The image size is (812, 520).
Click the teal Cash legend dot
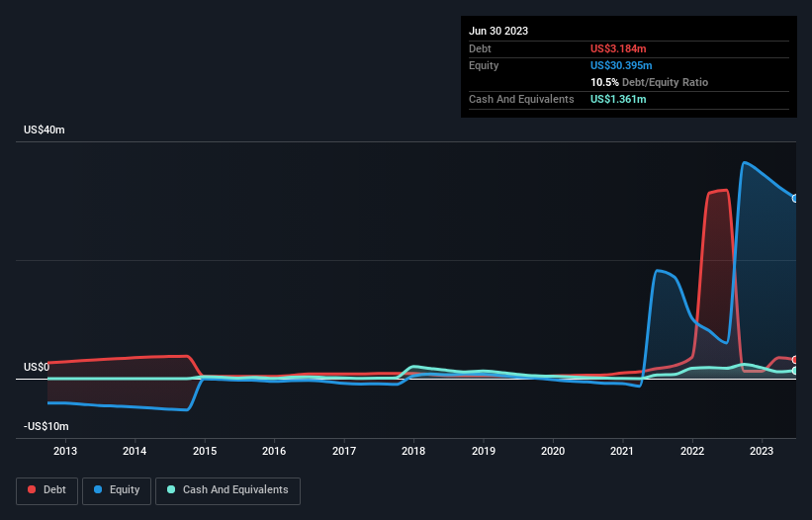[171, 489]
